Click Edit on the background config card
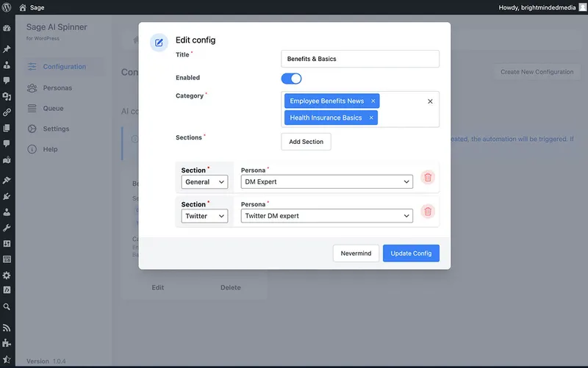This screenshot has width=588, height=368. coord(158,287)
